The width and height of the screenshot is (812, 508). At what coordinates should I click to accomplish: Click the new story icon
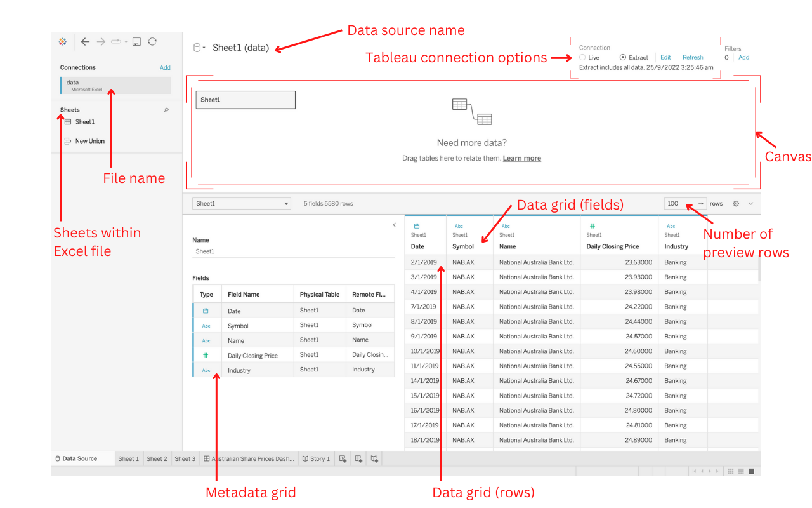tap(374, 458)
